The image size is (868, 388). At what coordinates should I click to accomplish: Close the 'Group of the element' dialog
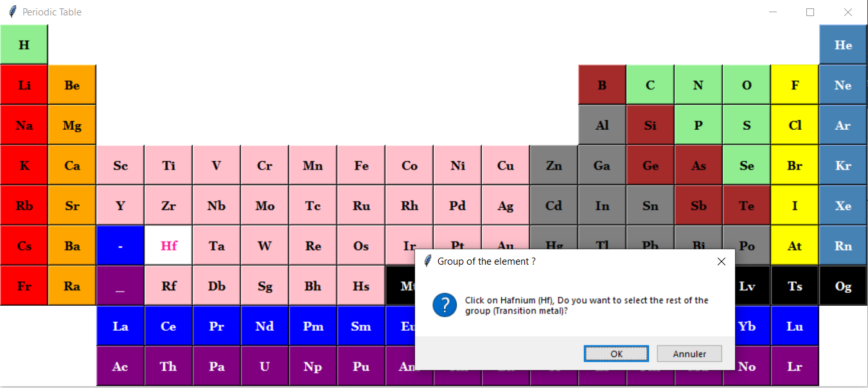click(x=721, y=261)
